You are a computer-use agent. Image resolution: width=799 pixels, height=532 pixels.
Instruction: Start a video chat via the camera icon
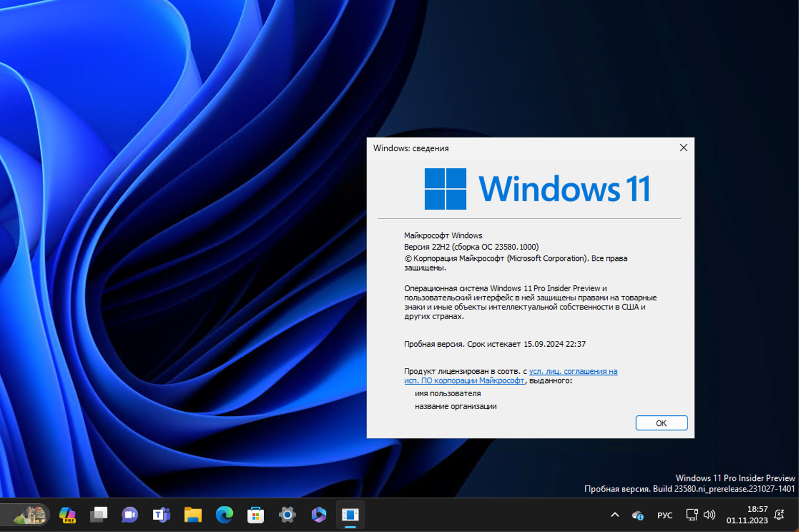[129, 515]
